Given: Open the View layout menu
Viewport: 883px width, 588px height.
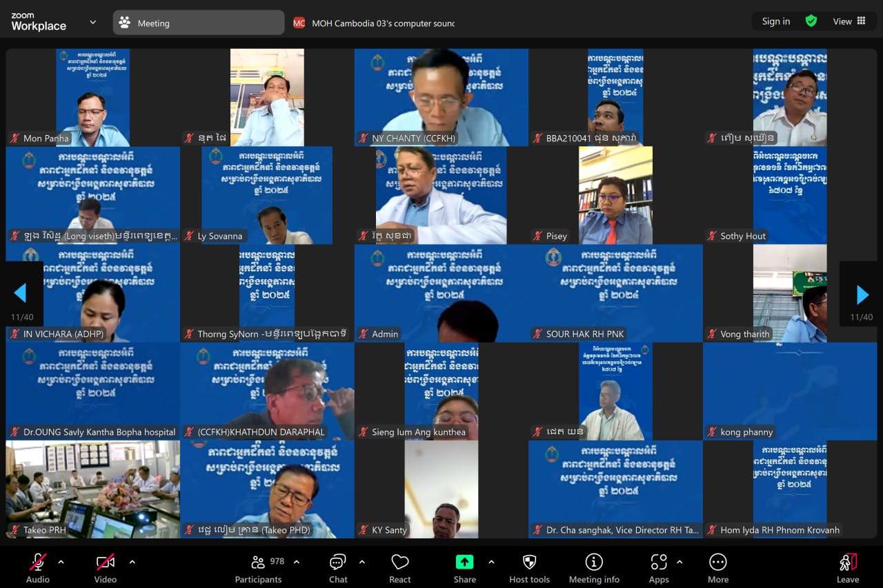Looking at the screenshot, I should coord(849,21).
